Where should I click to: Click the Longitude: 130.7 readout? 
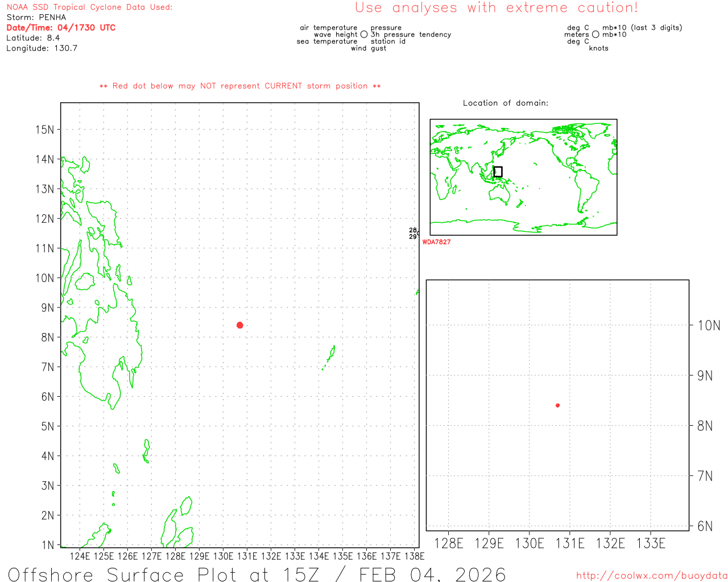coord(42,48)
